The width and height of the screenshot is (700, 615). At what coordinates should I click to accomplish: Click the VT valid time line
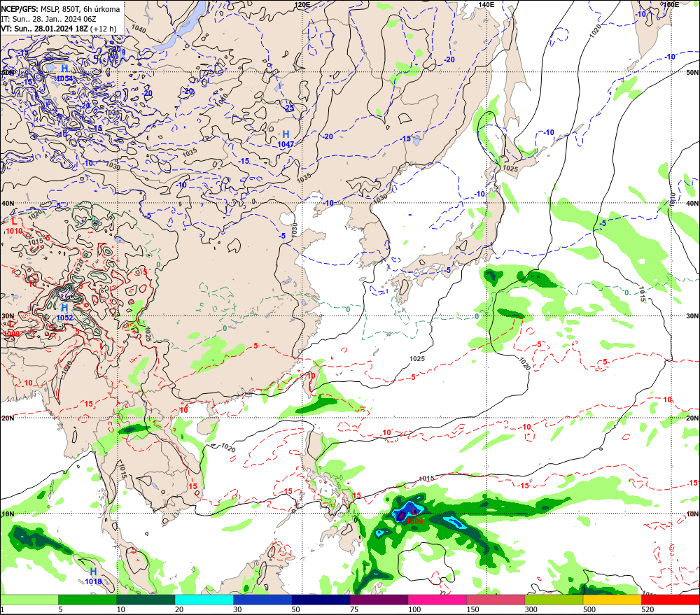[x=59, y=29]
